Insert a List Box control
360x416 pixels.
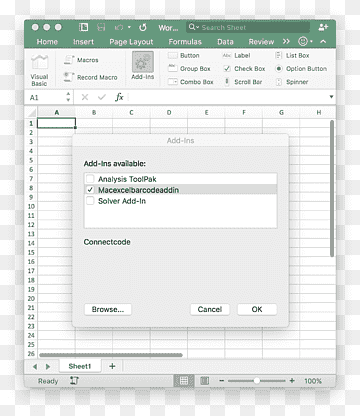point(292,55)
